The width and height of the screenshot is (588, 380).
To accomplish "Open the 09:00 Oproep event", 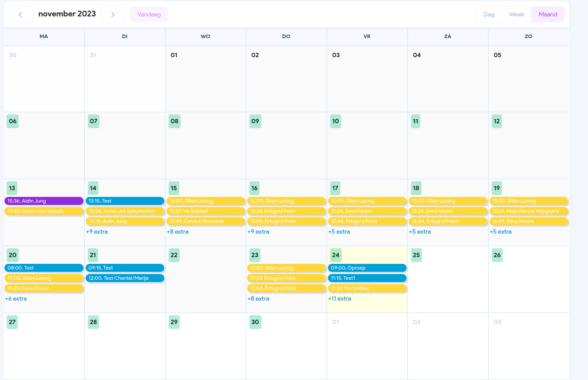I will point(367,268).
